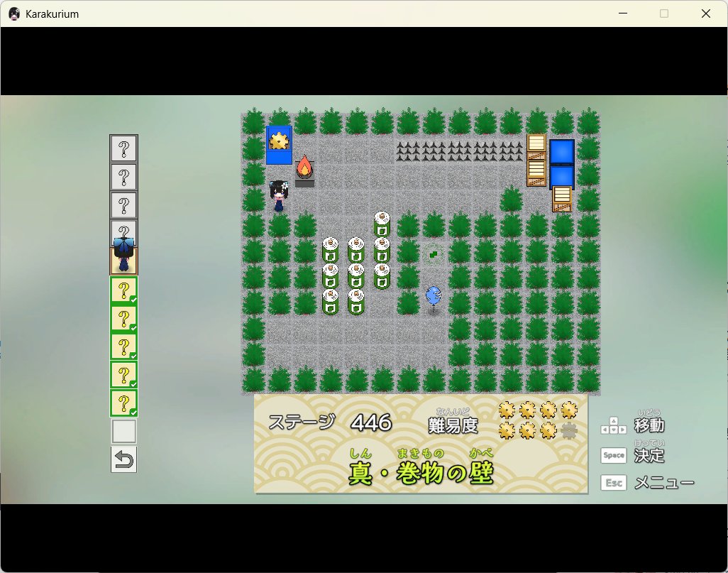Close the Karakurium window
This screenshot has width=728, height=573.
click(706, 13)
